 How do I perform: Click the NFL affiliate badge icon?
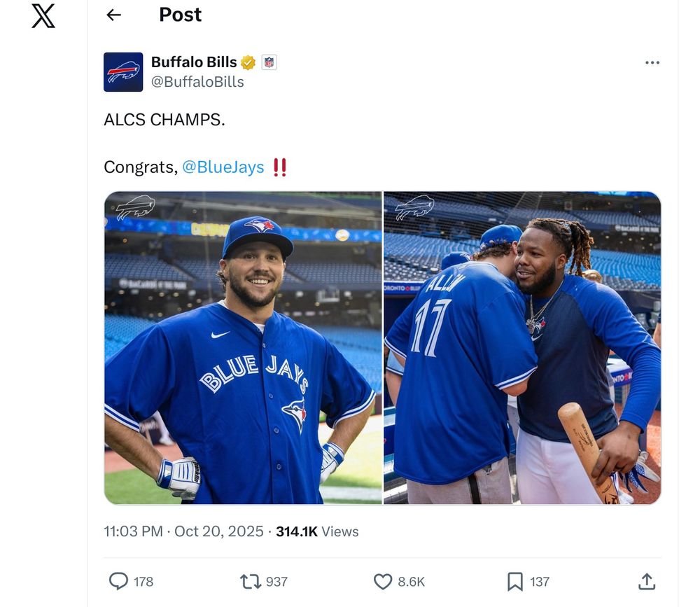point(269,63)
